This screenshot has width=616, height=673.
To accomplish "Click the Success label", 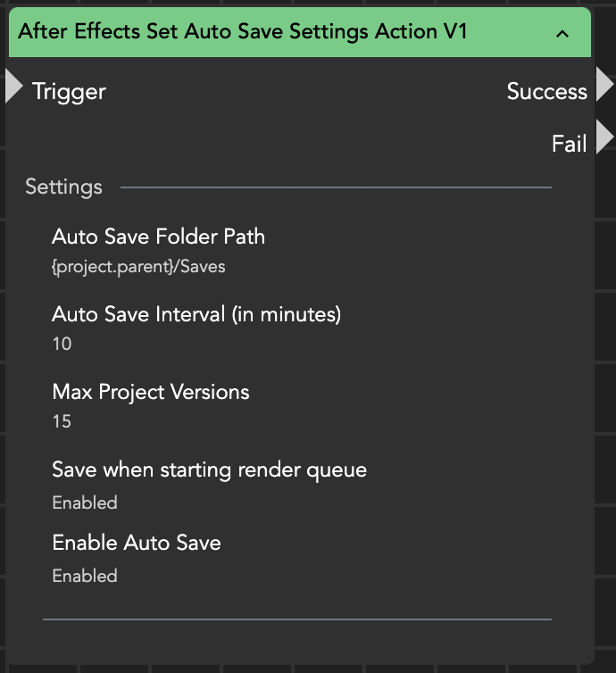I will tap(546, 91).
